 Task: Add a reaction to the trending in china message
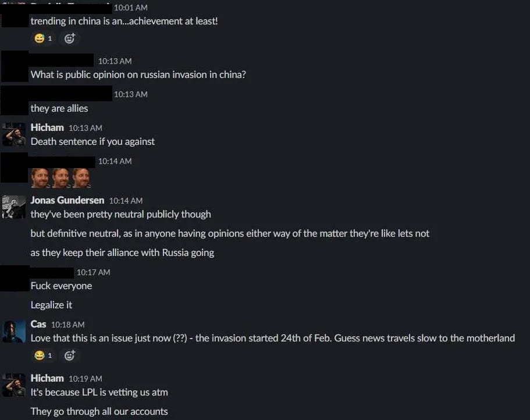(x=70, y=38)
